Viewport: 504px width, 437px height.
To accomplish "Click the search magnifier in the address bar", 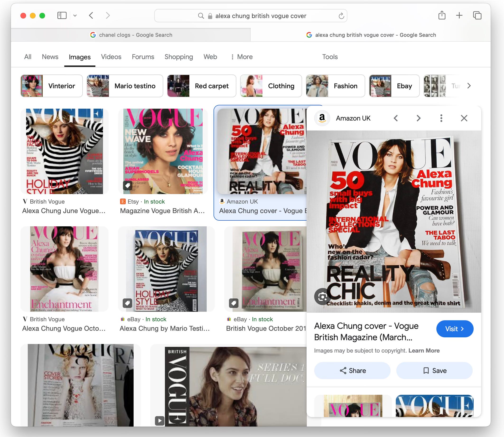I will pyautogui.click(x=201, y=16).
